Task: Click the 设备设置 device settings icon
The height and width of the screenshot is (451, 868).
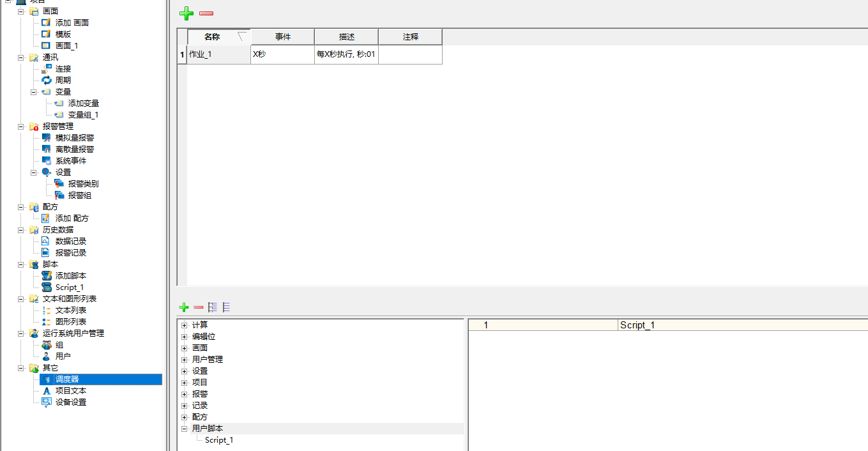Action: 46,402
